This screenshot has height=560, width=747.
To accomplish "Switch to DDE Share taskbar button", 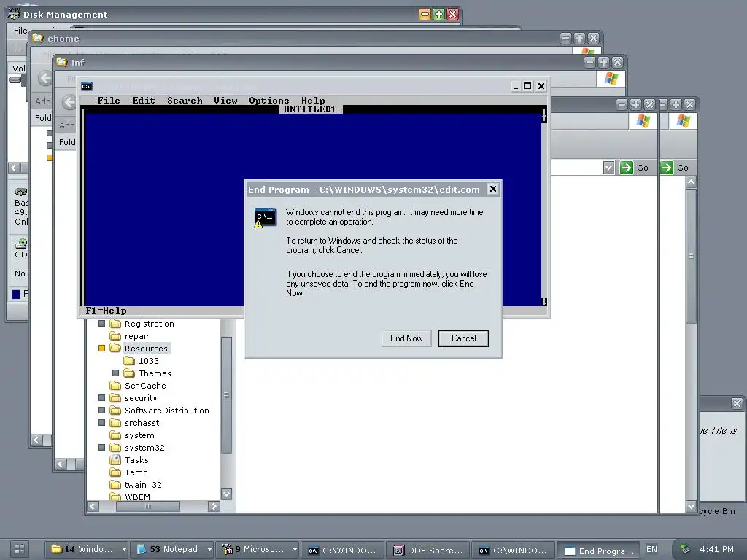I will click(427, 550).
